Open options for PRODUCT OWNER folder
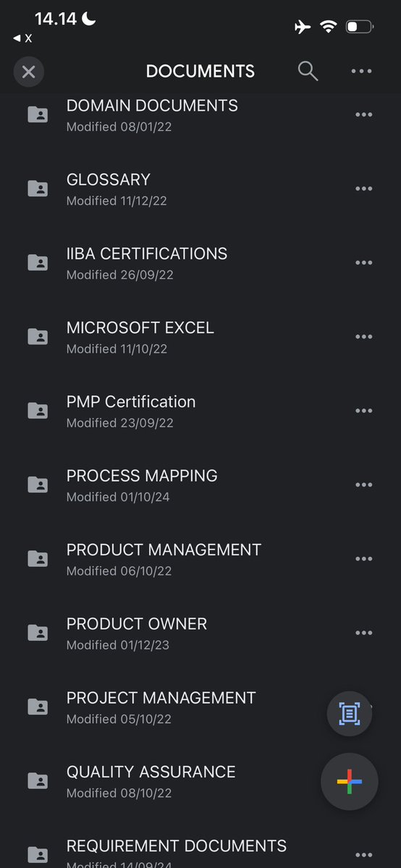401x868 pixels. (364, 633)
